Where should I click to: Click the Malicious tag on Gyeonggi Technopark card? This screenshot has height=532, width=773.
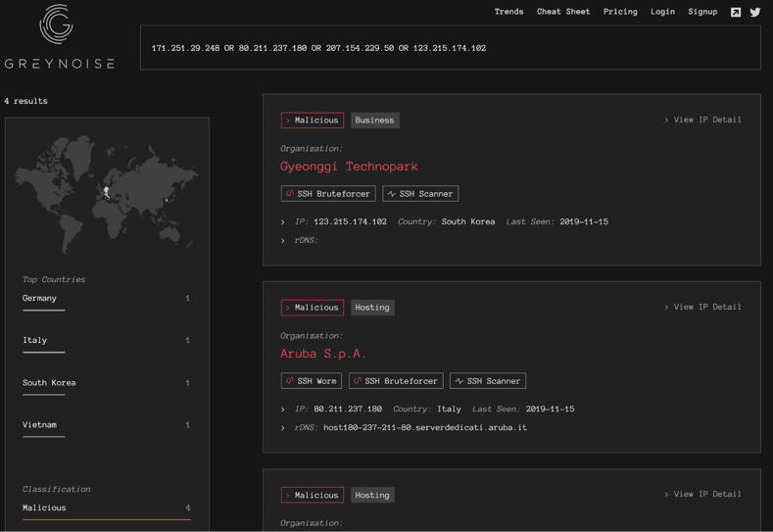[x=313, y=121]
